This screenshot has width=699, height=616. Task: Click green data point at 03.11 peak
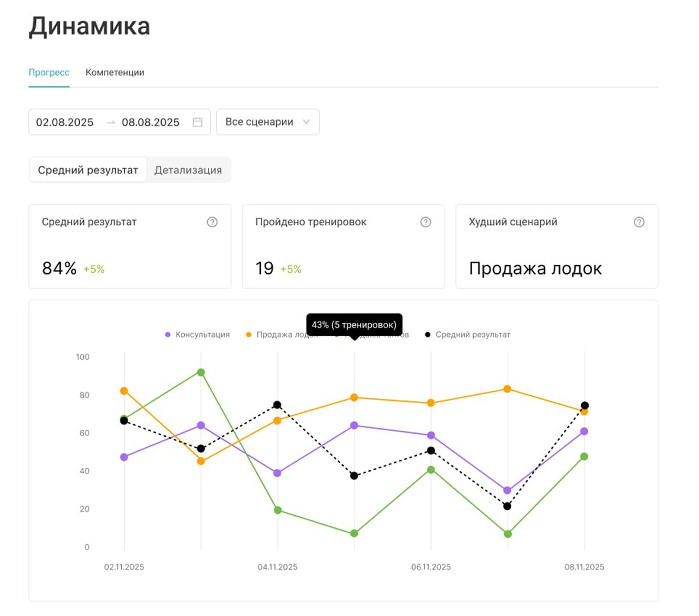tap(201, 372)
